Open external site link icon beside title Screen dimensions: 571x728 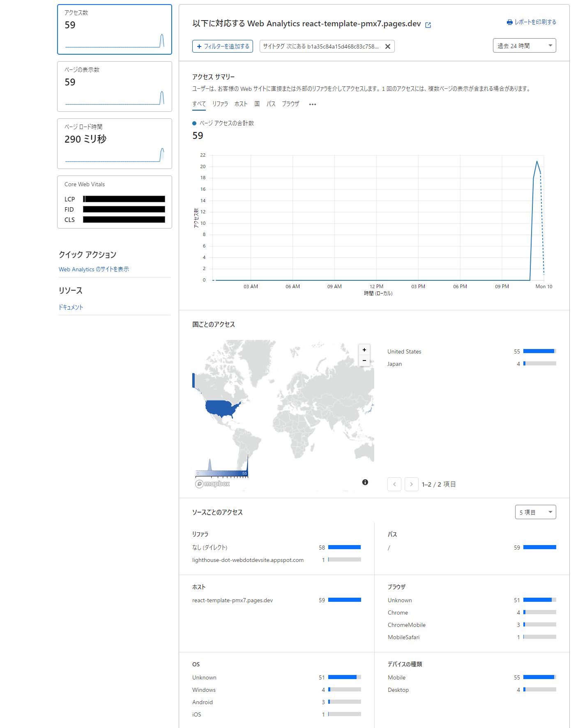tap(428, 25)
